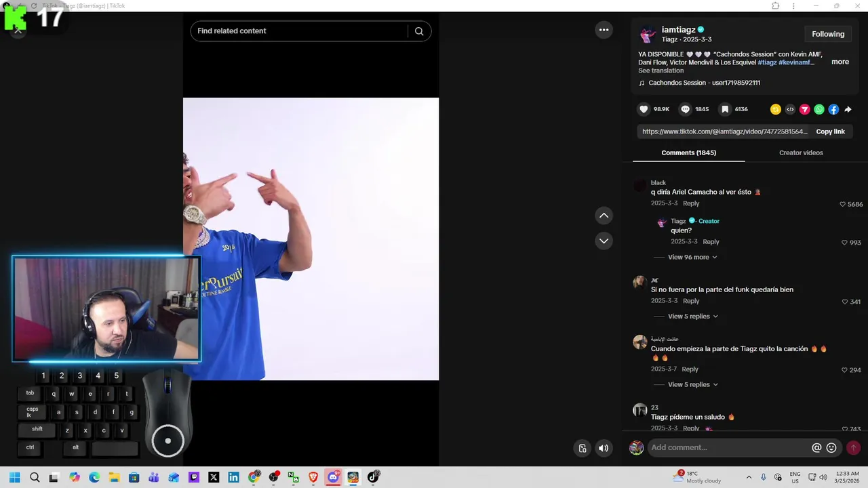Click the Following button
Viewport: 868px width, 488px height.
(x=828, y=34)
